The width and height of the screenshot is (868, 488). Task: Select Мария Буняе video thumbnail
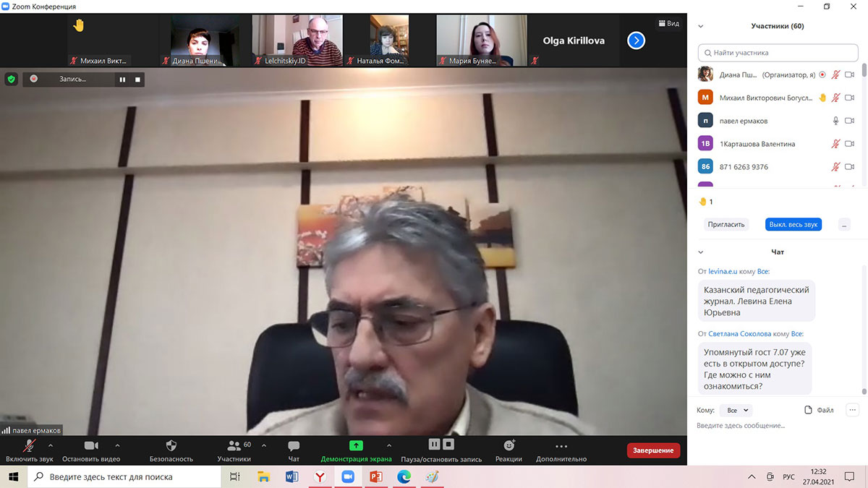point(481,42)
